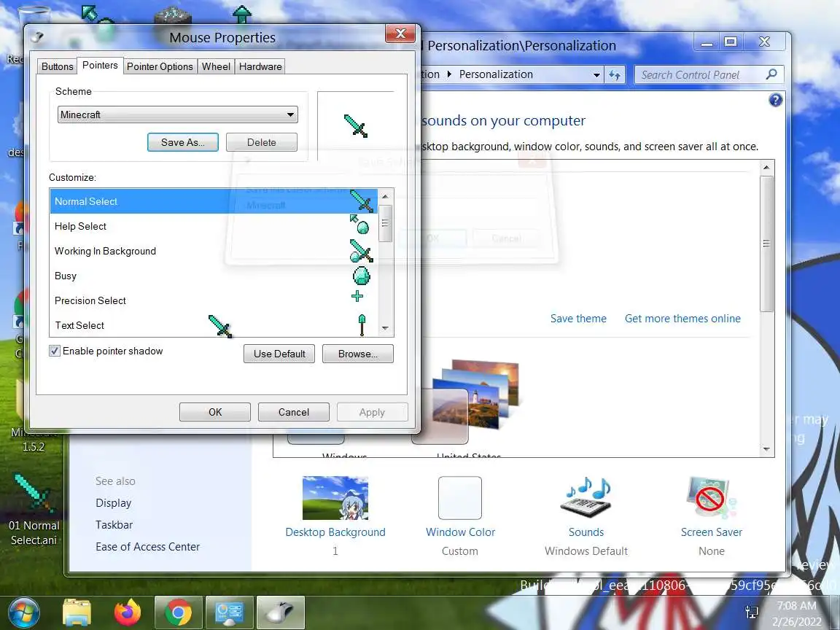This screenshot has width=840, height=630.
Task: Click the Working In Background cursor icon
Action: tap(361, 251)
